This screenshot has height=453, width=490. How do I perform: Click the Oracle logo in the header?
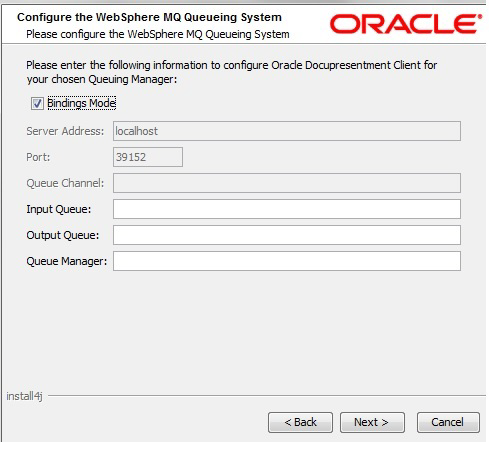pyautogui.click(x=406, y=24)
